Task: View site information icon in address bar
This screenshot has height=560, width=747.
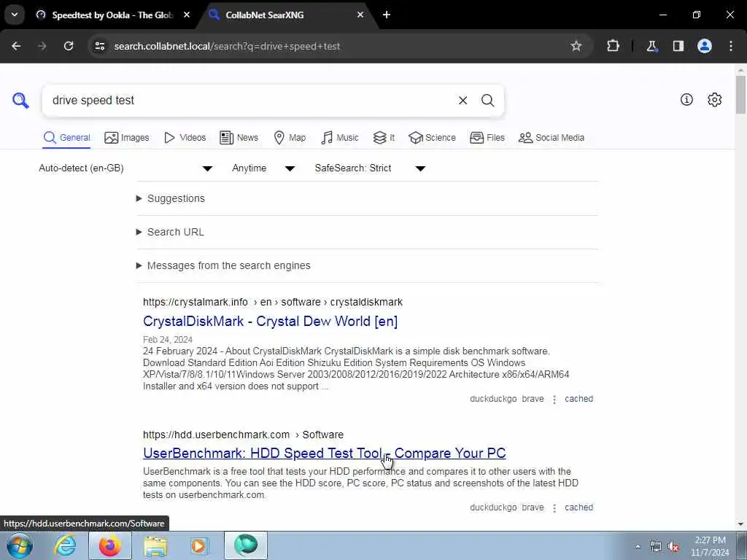Action: point(99,46)
